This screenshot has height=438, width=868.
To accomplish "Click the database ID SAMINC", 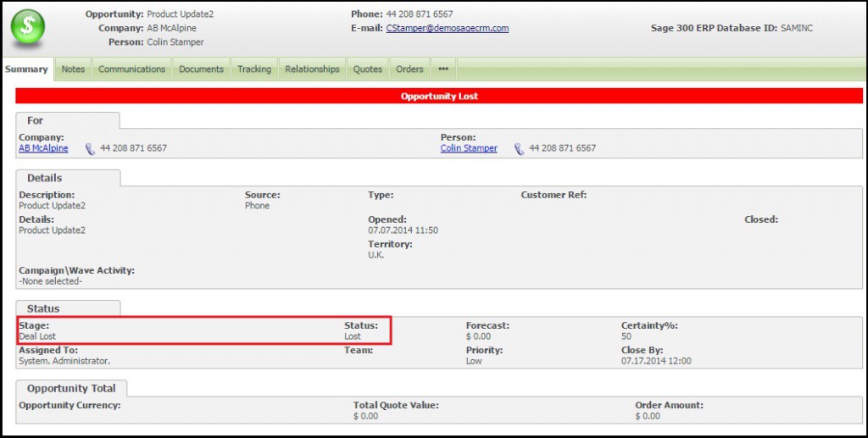I will [797, 28].
